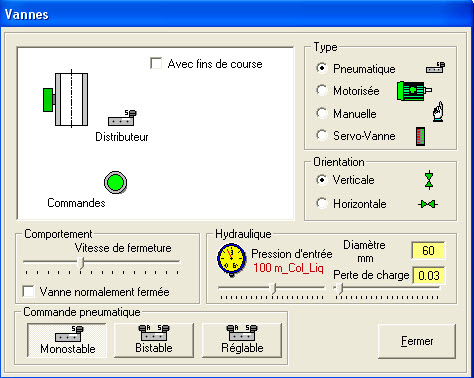This screenshot has height=378, width=474.
Task: Select the Bistable pneumatic command
Action: [154, 340]
